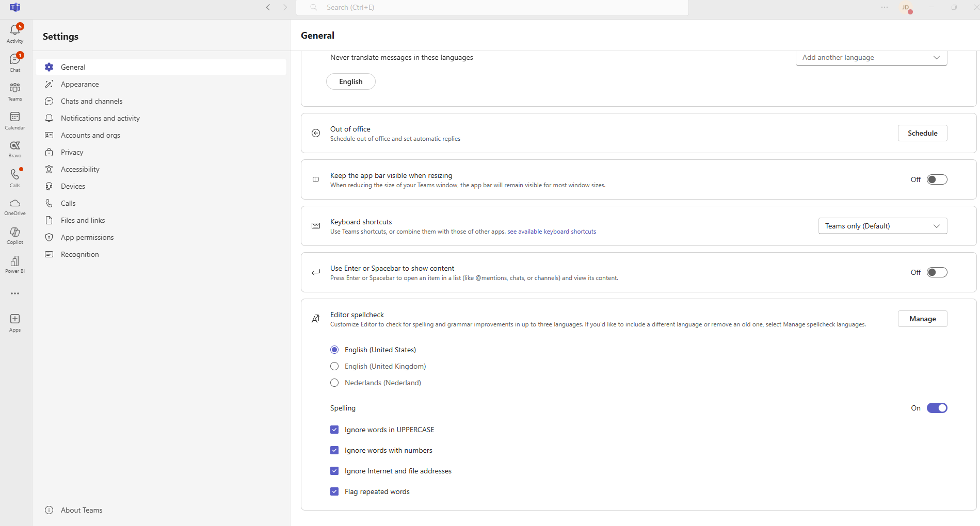Screen dimensions: 980x526
Task: Click the Schedule out of office button
Action: (x=922, y=133)
